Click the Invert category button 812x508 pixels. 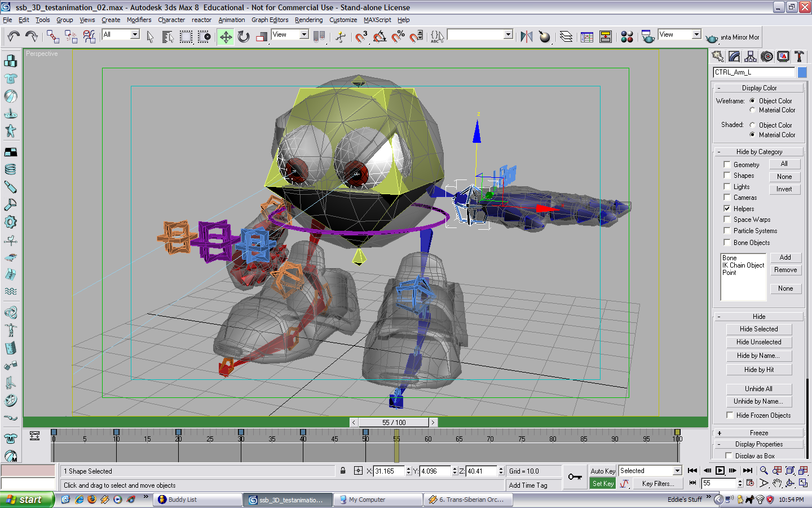784,189
